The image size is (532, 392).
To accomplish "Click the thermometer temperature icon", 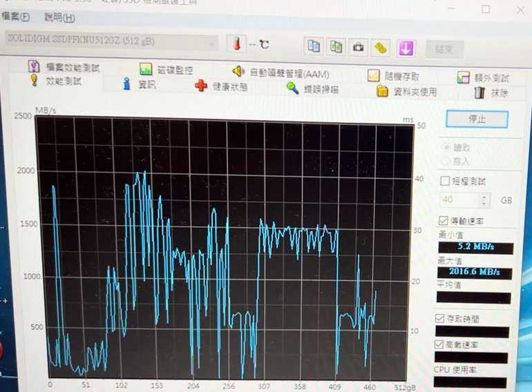I will tap(237, 43).
